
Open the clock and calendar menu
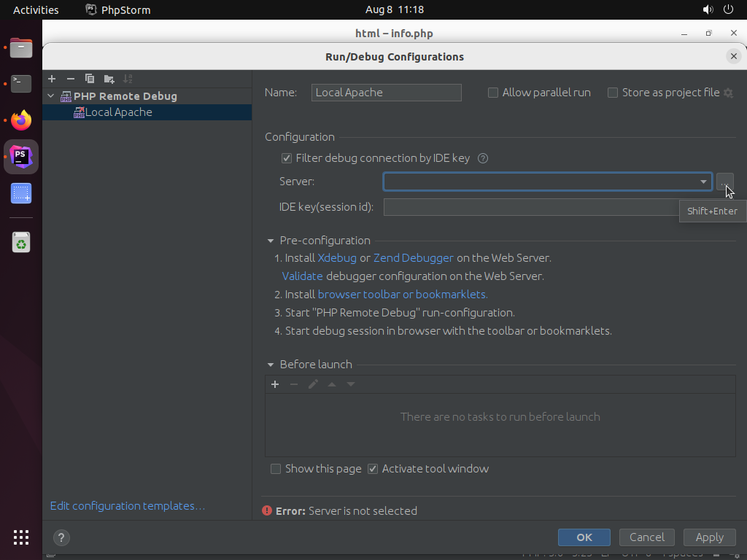click(x=395, y=9)
